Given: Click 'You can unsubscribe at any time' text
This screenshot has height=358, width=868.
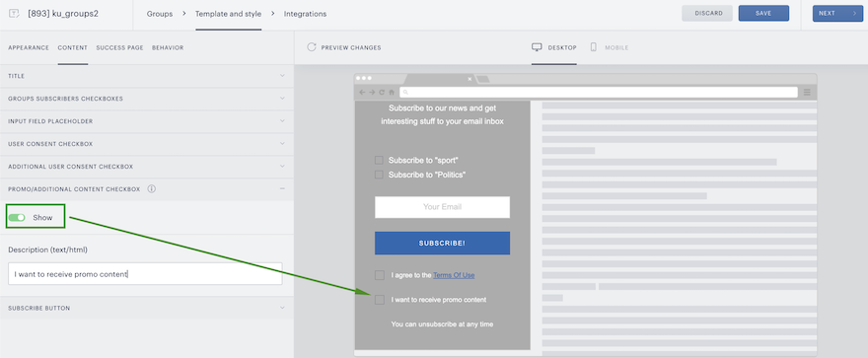Looking at the screenshot, I should (x=442, y=324).
